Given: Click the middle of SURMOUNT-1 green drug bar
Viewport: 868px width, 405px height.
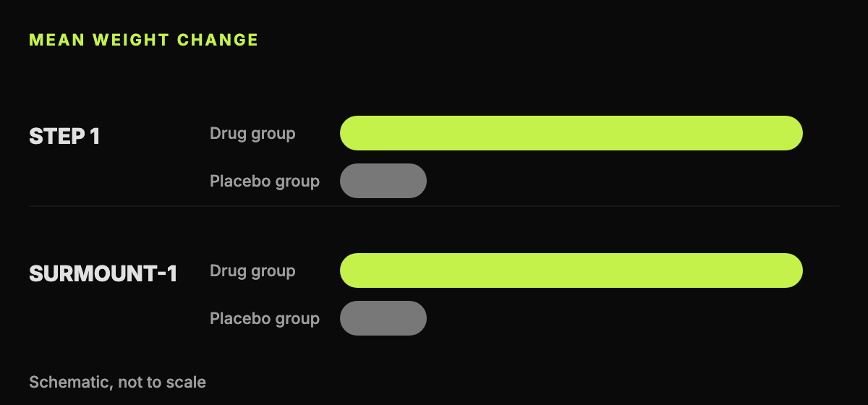Looking at the screenshot, I should [571, 270].
